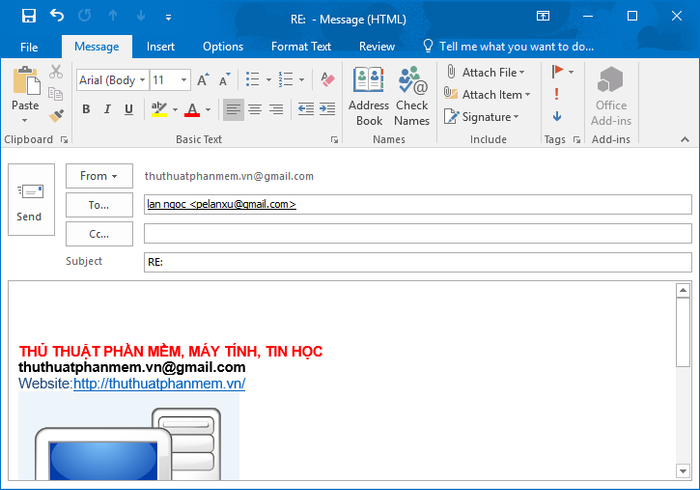The width and height of the screenshot is (700, 490).
Task: Open the Attach Item menu
Action: [487, 95]
